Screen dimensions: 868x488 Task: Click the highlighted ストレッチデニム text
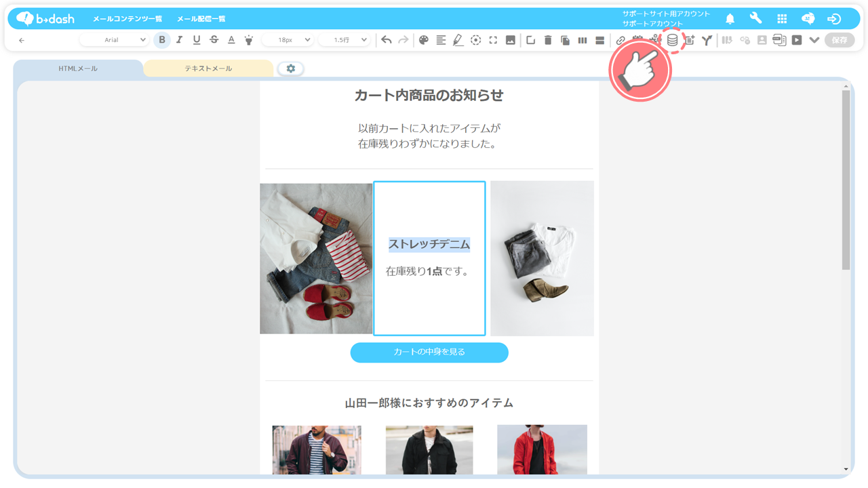429,244
